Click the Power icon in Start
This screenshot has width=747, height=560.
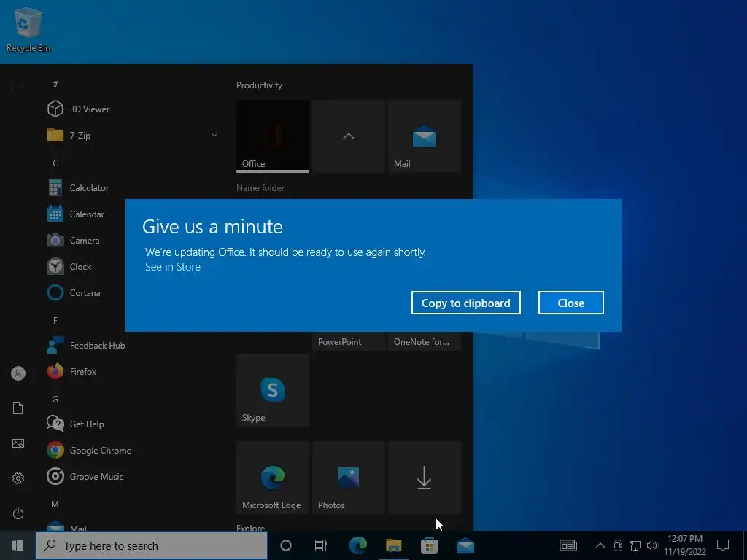tap(18, 513)
